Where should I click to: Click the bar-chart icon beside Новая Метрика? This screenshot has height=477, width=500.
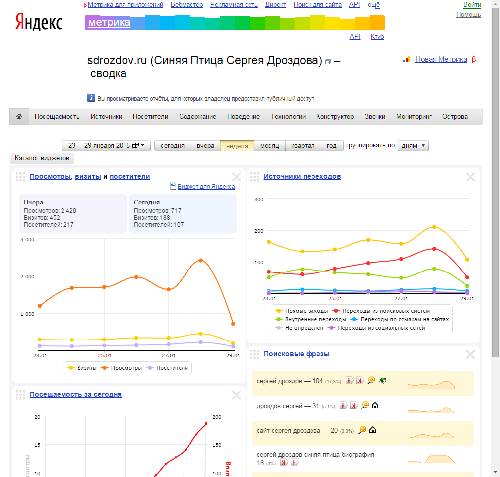point(407,60)
